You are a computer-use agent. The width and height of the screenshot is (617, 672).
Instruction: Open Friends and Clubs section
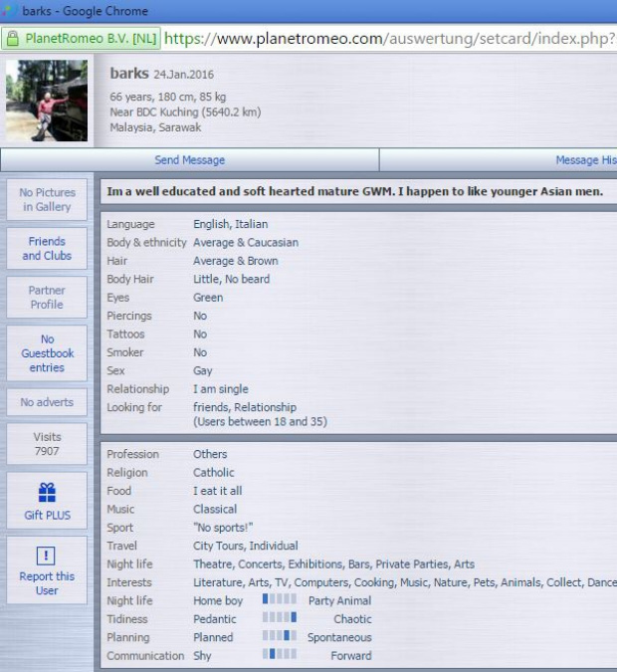(x=47, y=249)
